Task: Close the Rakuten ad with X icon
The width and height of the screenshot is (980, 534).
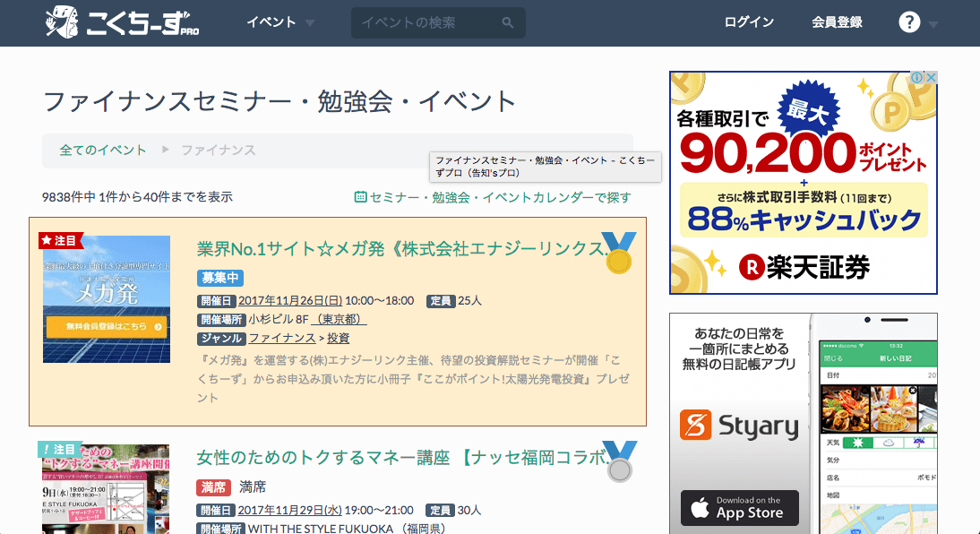Action: pos(931,79)
